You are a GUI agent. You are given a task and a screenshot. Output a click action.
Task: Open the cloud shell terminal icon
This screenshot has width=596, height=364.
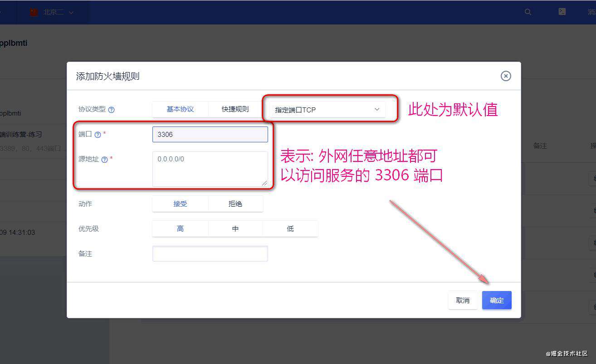pos(562,12)
